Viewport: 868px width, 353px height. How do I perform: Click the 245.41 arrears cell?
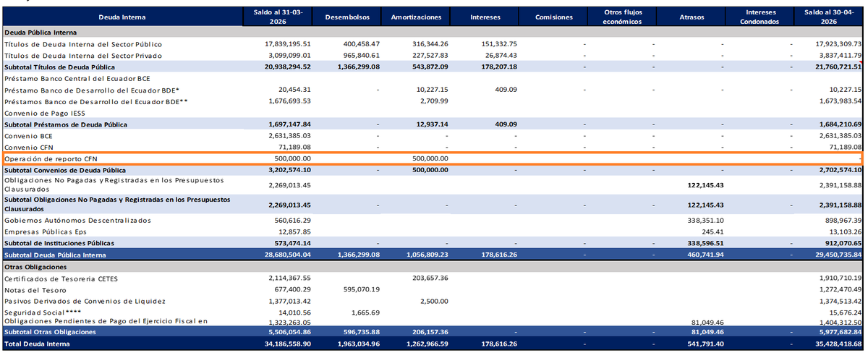pos(713,231)
